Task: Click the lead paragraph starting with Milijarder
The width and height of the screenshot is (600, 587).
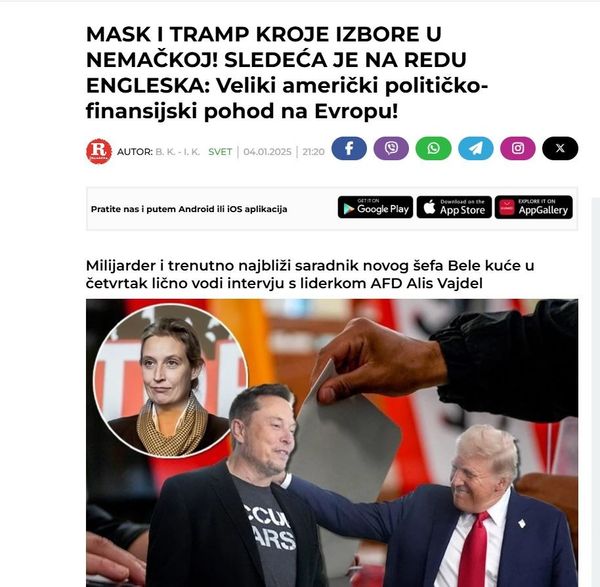Action: point(310,274)
